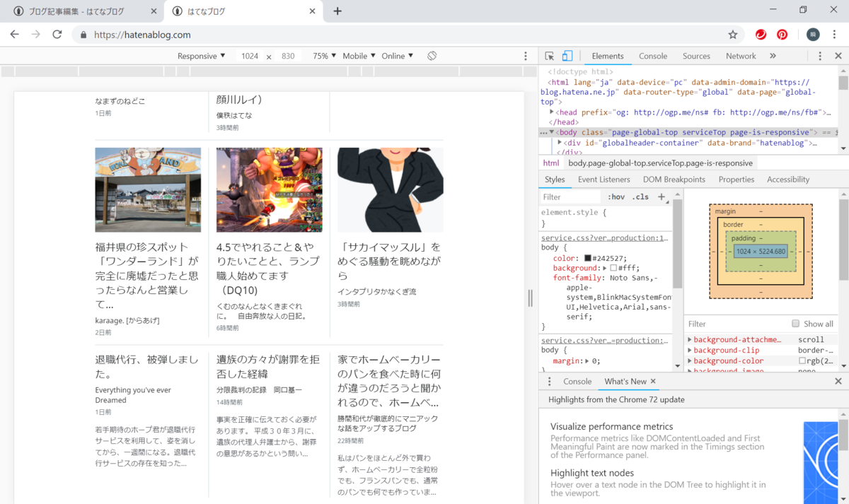Switch to Accessibility sidebar tab
Viewport: 849px width, 504px height.
(x=788, y=180)
